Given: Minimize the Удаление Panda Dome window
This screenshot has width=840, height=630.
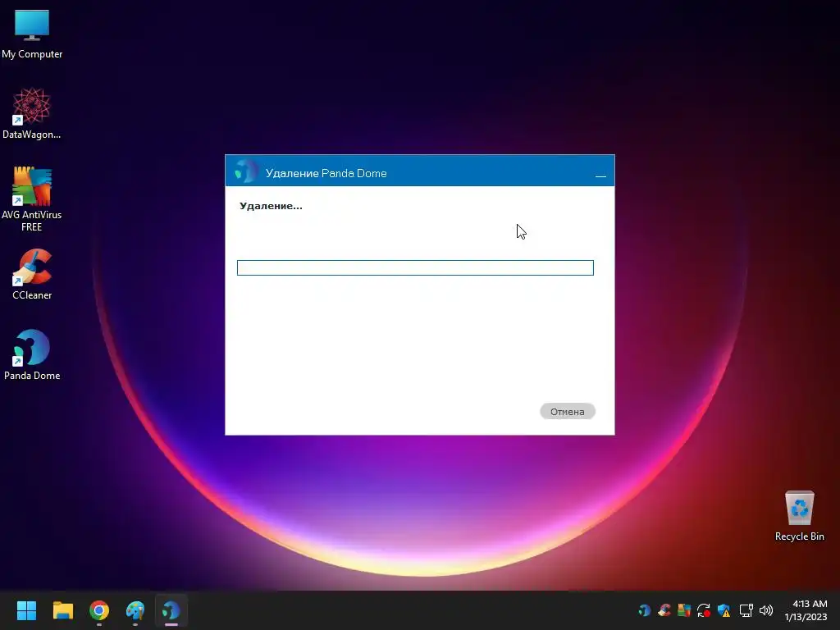Looking at the screenshot, I should pos(600,174).
